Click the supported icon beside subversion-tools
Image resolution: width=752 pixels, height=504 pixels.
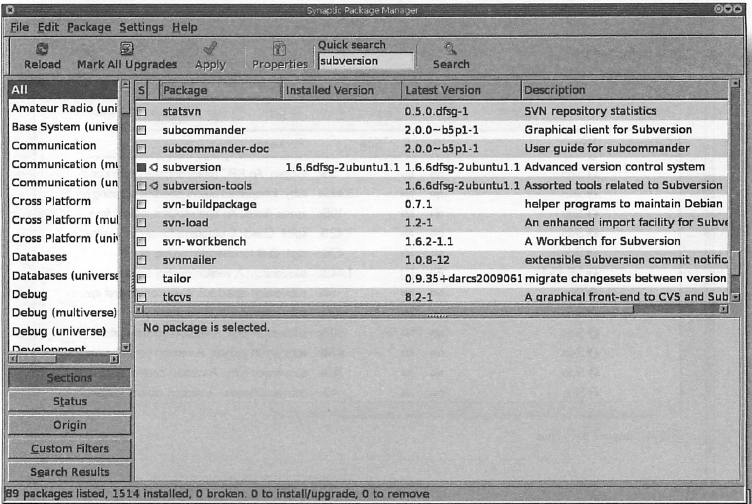(154, 186)
